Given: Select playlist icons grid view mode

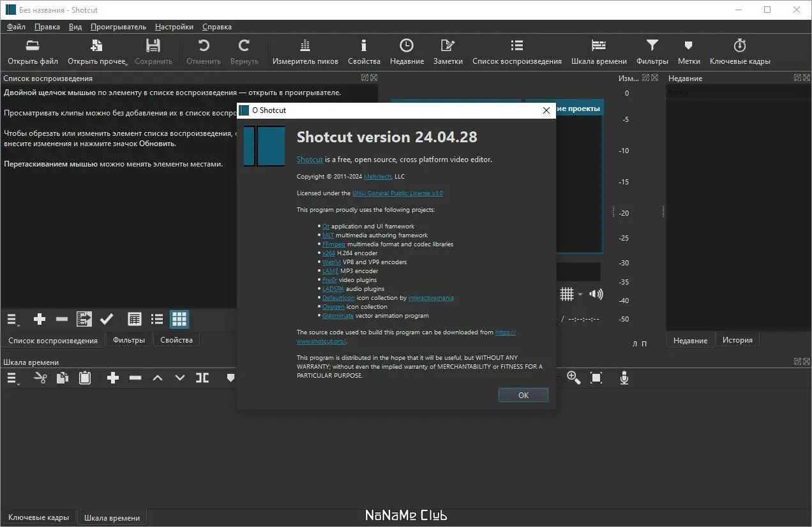Looking at the screenshot, I should click(x=179, y=319).
